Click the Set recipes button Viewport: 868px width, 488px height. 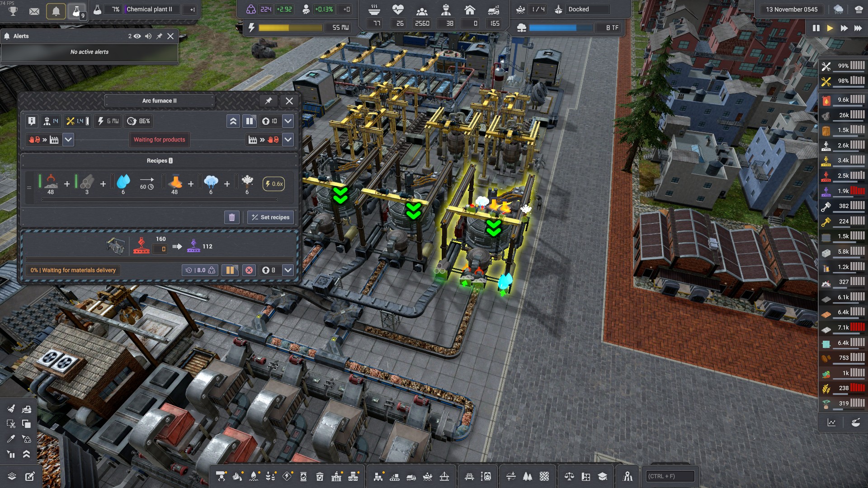click(270, 217)
